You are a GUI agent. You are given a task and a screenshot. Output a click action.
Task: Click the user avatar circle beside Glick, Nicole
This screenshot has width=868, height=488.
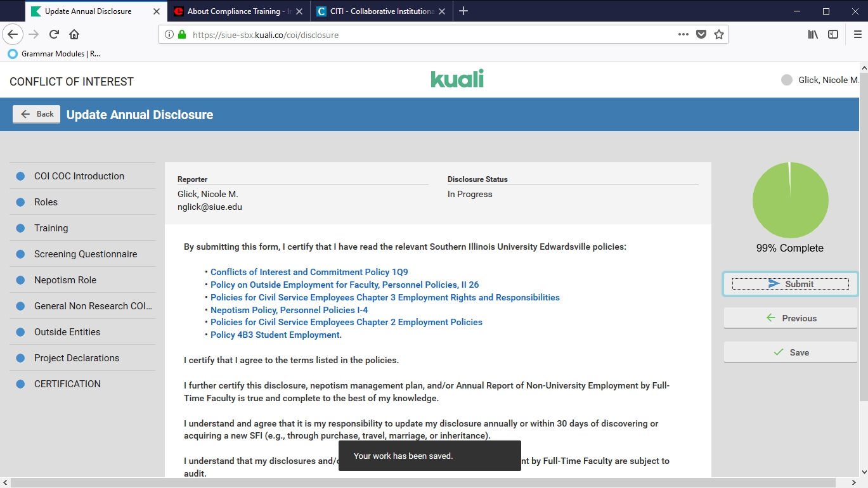tap(787, 80)
